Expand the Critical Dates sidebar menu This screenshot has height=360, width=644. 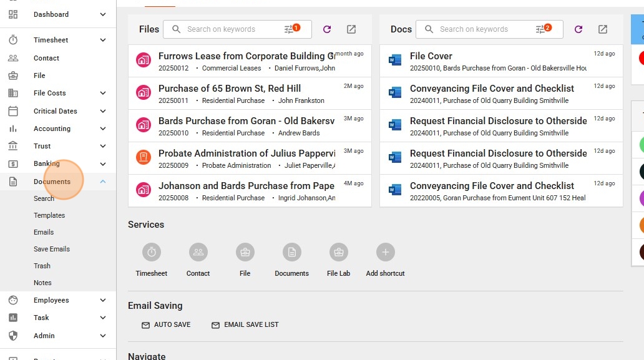point(103,111)
